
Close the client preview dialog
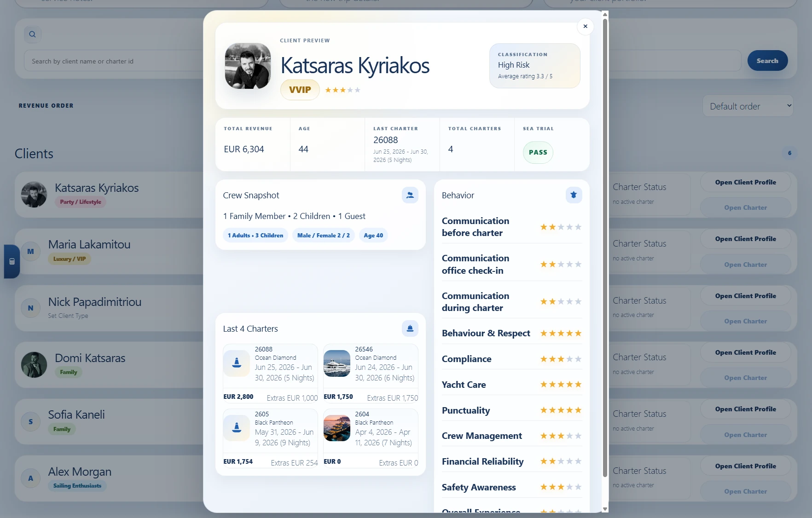(x=585, y=26)
